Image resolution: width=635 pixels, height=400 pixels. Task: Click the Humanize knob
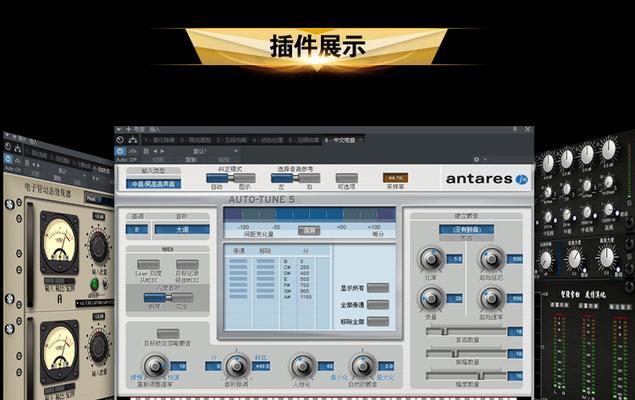[x=302, y=366]
